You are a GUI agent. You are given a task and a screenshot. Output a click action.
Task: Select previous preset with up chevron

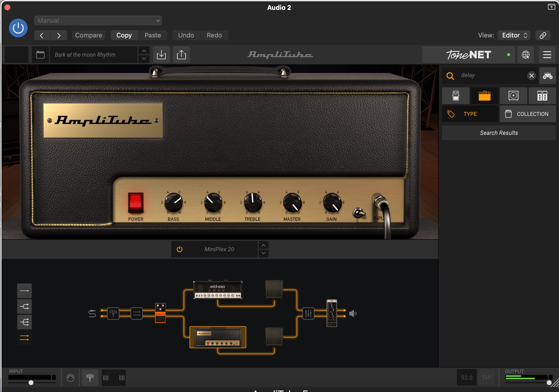(x=144, y=51)
